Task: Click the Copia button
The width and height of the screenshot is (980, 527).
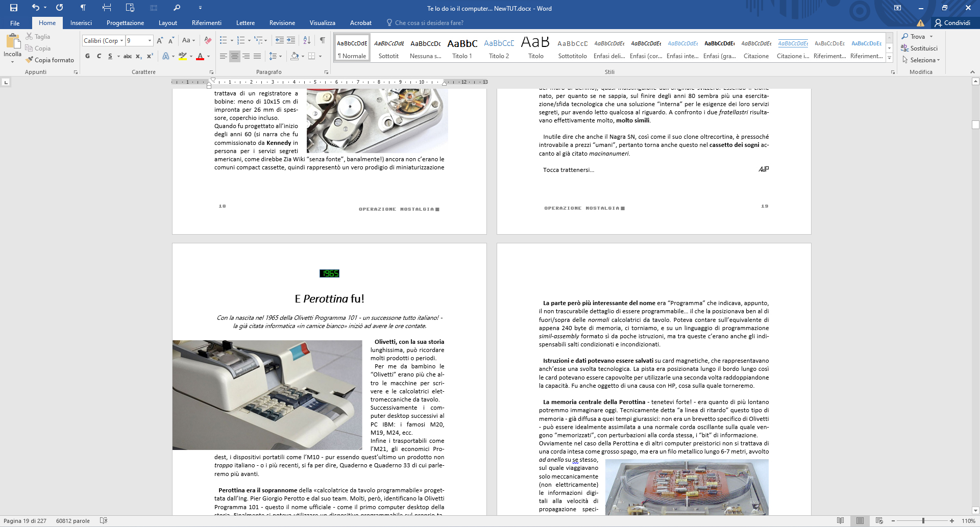Action: pyautogui.click(x=38, y=48)
